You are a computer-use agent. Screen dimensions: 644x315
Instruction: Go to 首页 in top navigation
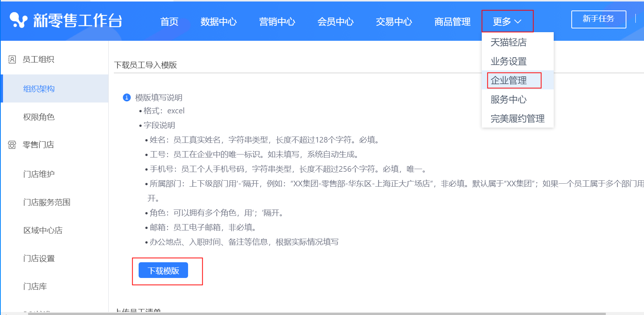[169, 22]
